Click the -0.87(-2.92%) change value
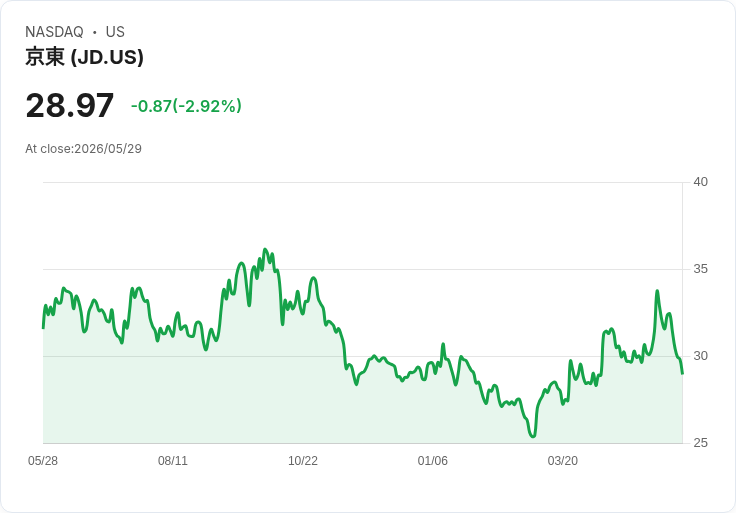The height and width of the screenshot is (513, 736). click(x=186, y=106)
